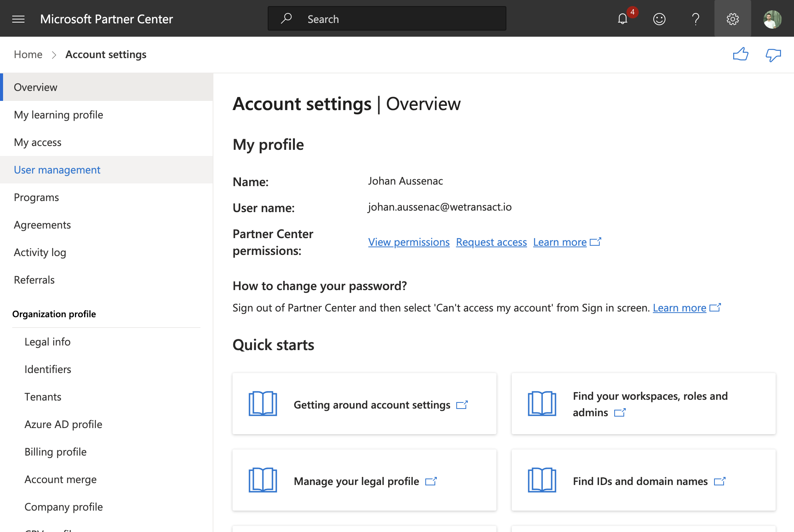794x532 pixels.
Task: Click book icon on Manage legal profile card
Action: [263, 480]
